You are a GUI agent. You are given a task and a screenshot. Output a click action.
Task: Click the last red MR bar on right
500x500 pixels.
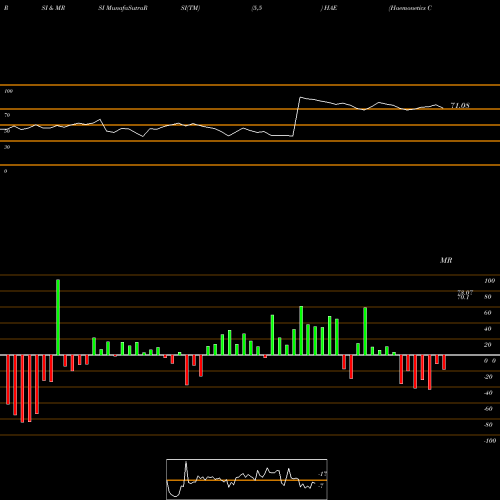click(x=444, y=362)
